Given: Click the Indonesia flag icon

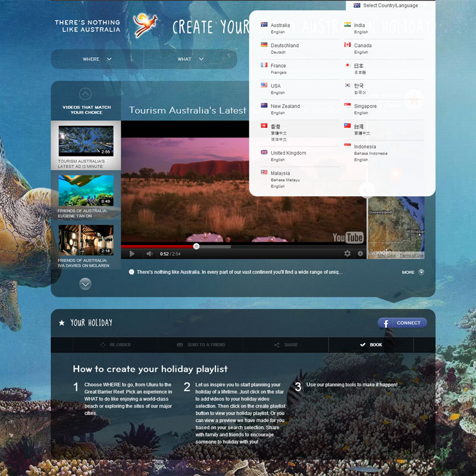Looking at the screenshot, I should pyautogui.click(x=347, y=146).
